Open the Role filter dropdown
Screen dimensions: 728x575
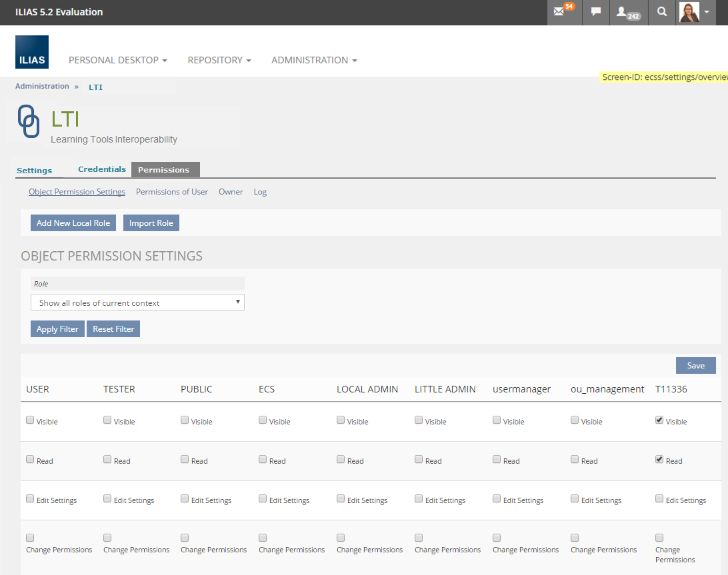137,302
